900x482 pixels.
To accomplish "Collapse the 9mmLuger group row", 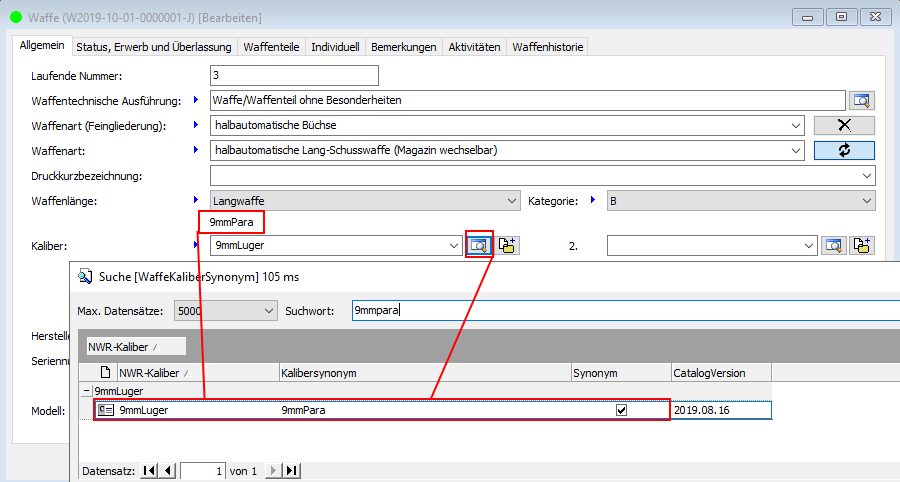I will point(87,391).
